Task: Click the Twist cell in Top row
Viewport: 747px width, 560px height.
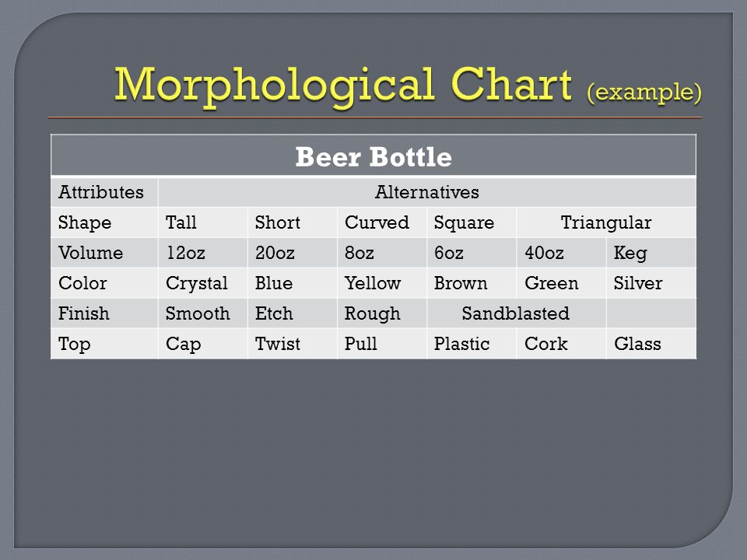Action: click(x=293, y=343)
